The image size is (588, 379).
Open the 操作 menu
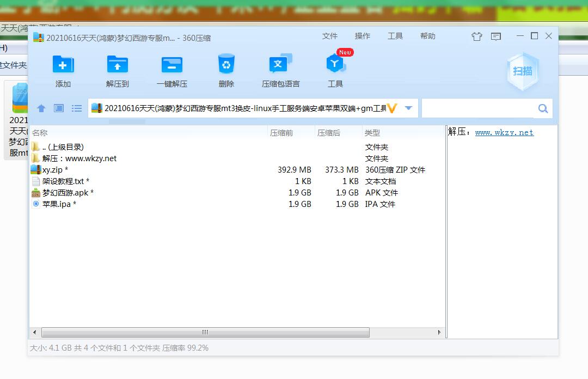[x=362, y=36]
